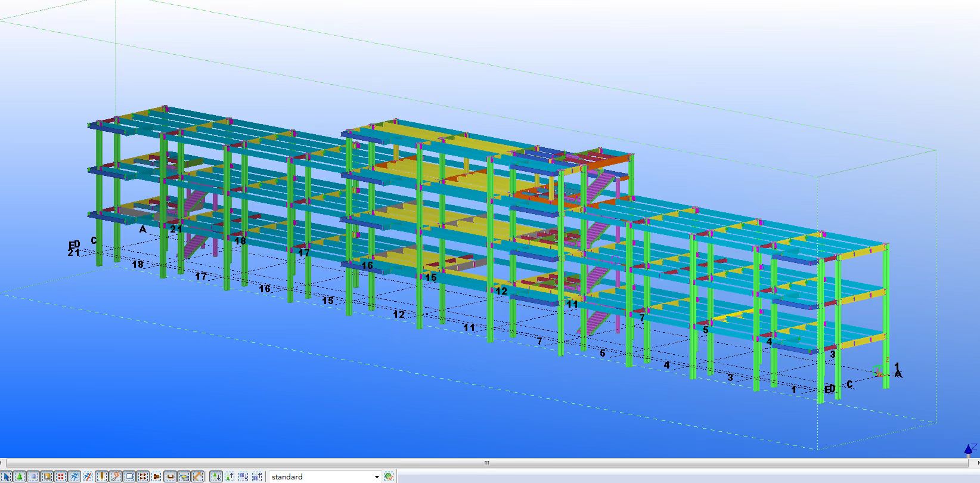This screenshot has height=483, width=980.
Task: Toggle the Select grid switch
Action: (75, 476)
